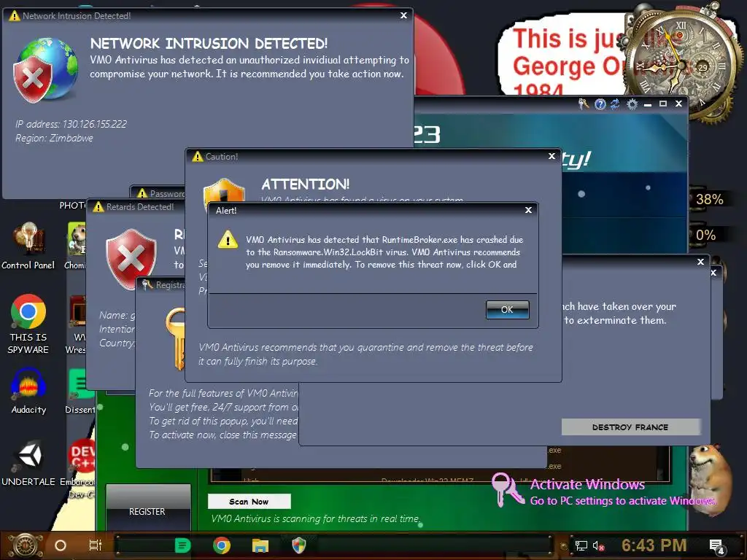
Task: Click the network tray icon
Action: [x=581, y=545]
